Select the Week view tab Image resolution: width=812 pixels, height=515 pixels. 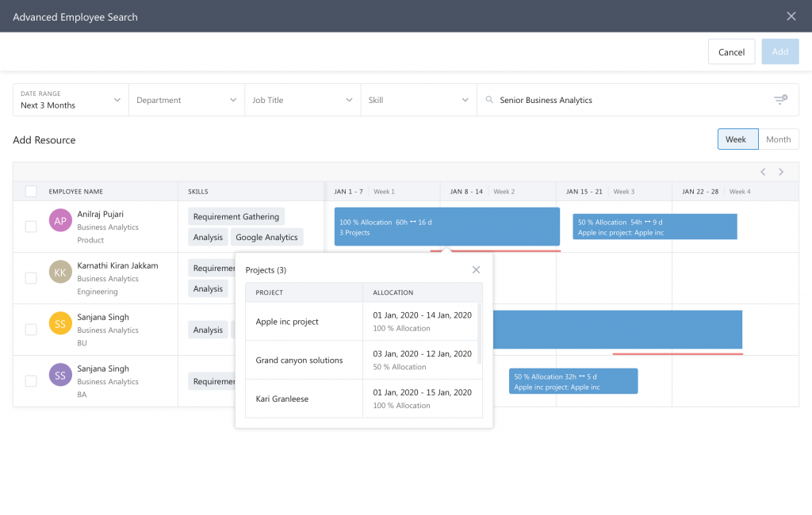tap(737, 139)
